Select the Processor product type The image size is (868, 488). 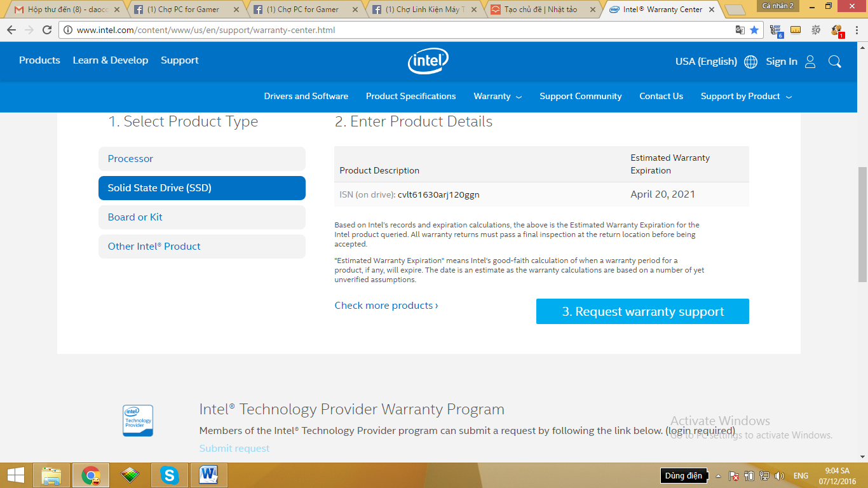(x=202, y=159)
